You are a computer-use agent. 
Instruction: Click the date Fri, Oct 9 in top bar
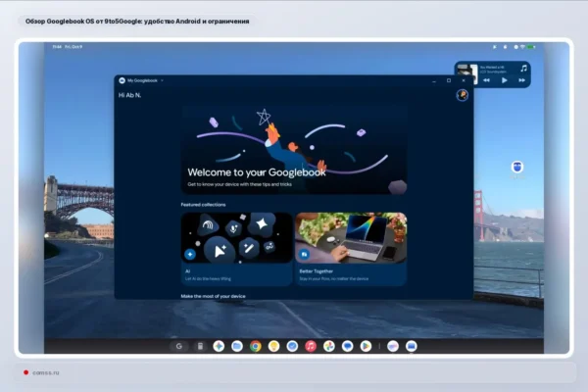(x=73, y=47)
